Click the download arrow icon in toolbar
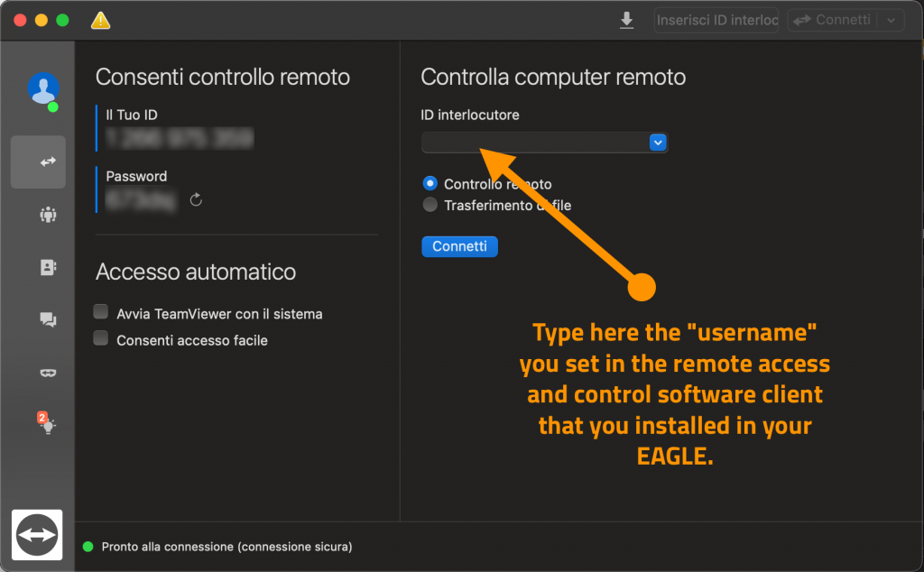Image resolution: width=924 pixels, height=572 pixels. (x=626, y=20)
